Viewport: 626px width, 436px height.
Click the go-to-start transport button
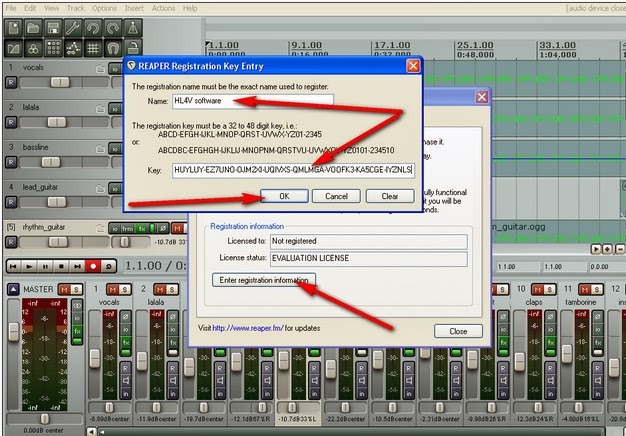14,266
